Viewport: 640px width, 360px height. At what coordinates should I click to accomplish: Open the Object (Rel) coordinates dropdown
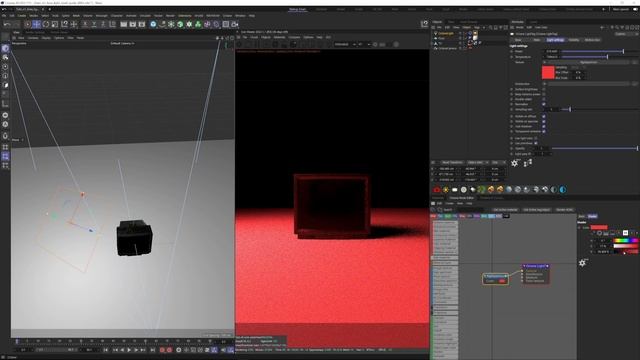click(477, 162)
